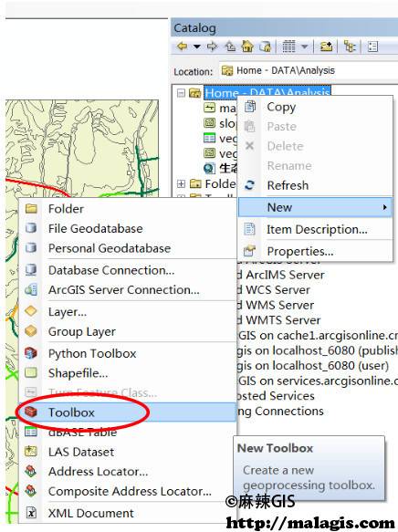The height and width of the screenshot is (532, 398).
Task: Toggle the Contents Panel icon in toolbar
Action: 372,47
